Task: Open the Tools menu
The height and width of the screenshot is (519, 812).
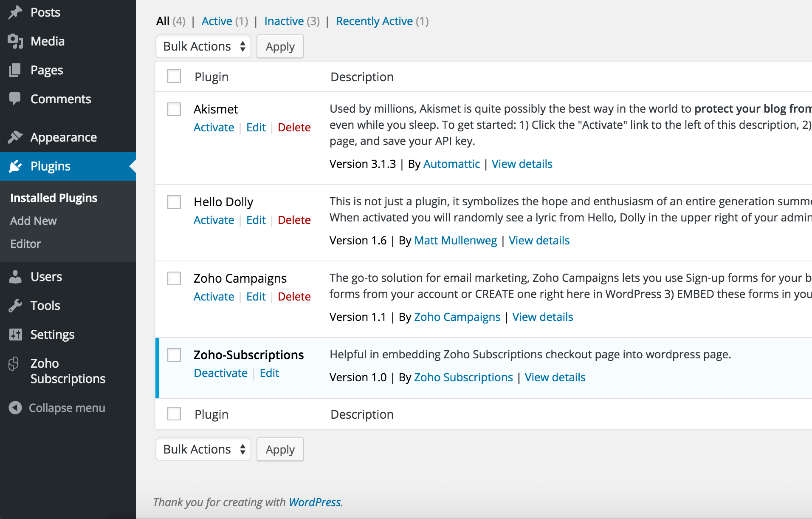Action: coord(68,306)
